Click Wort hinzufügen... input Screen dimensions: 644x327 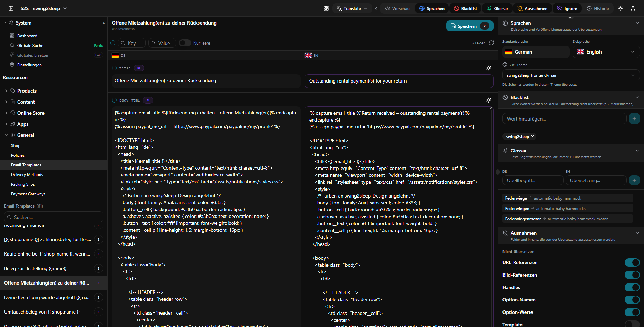[x=564, y=118]
